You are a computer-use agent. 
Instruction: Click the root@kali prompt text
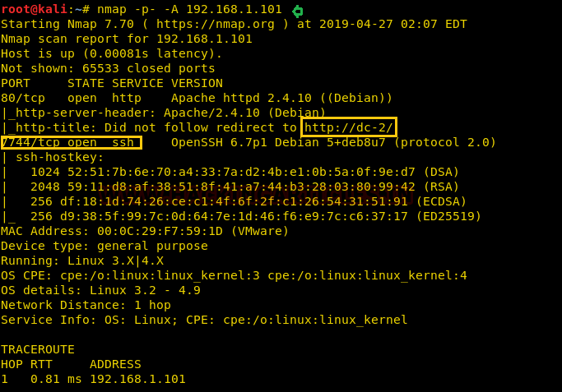coord(34,9)
